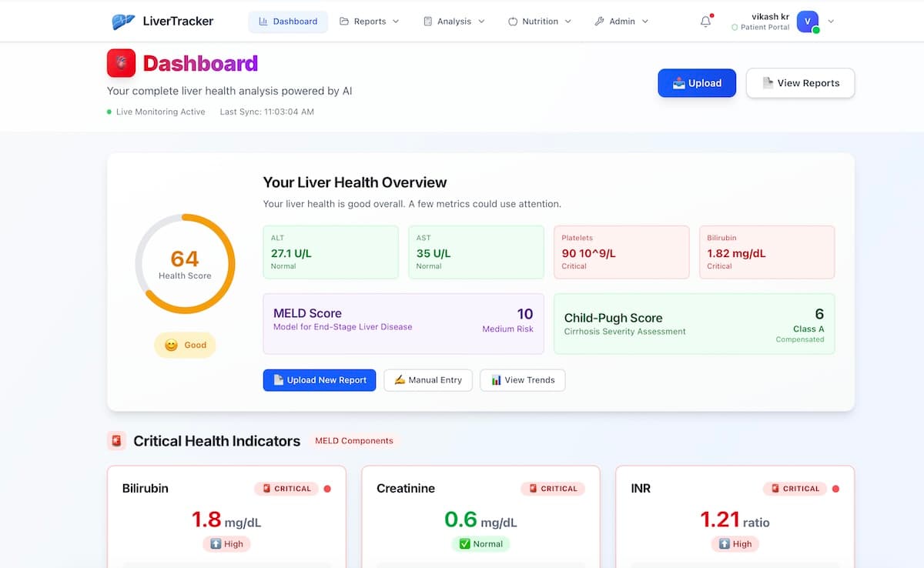Open MELD Components link
The image size is (924, 568).
pyautogui.click(x=354, y=440)
